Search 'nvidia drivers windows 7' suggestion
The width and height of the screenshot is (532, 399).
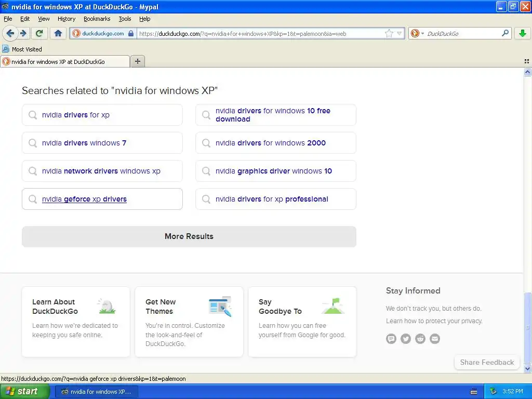point(102,143)
